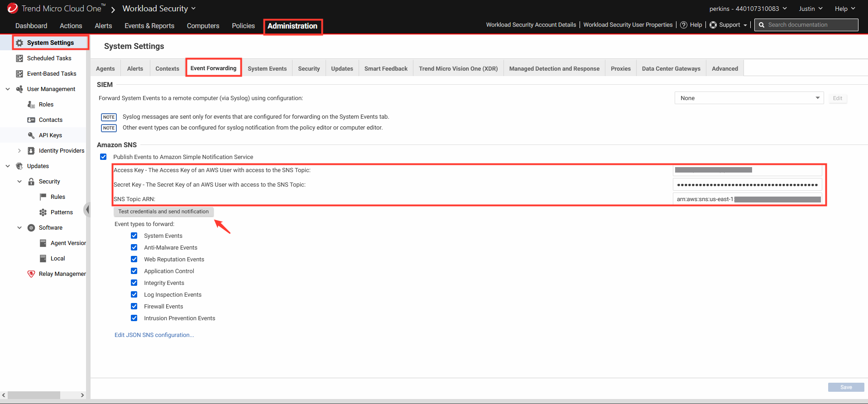
Task: Switch to the System Events tab
Action: (267, 68)
